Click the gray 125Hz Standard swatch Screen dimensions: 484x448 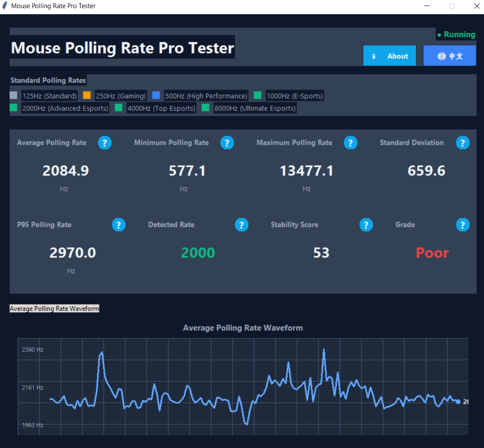[x=13, y=95]
